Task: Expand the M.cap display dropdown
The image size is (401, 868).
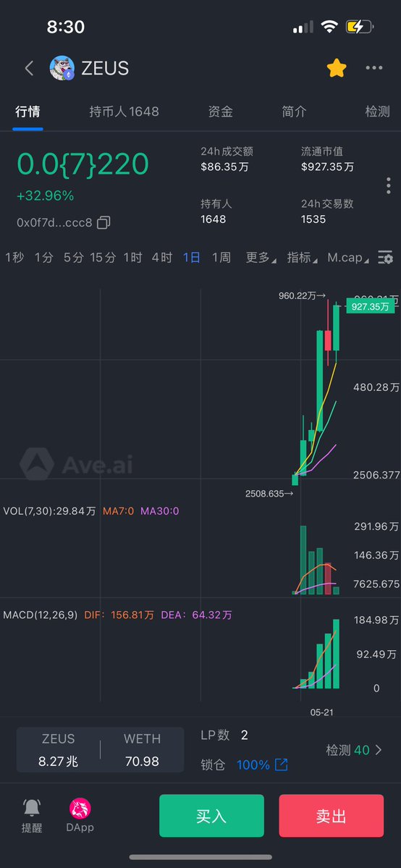Action: coord(348,258)
